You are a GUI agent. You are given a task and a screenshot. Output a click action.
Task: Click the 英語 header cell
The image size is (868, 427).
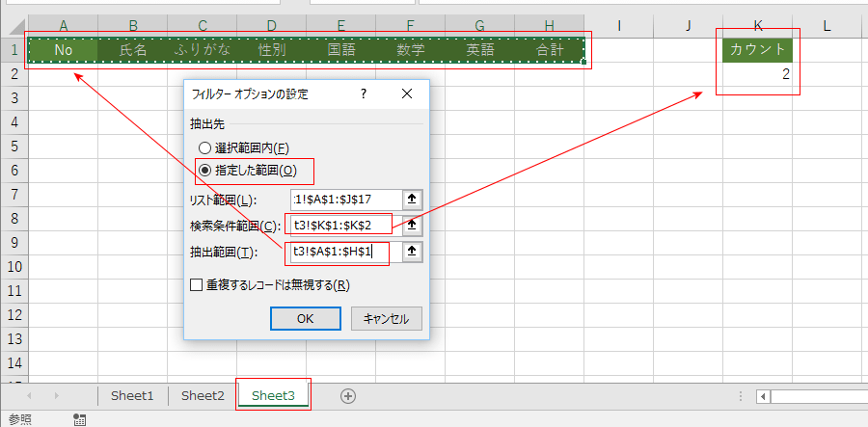(x=480, y=50)
